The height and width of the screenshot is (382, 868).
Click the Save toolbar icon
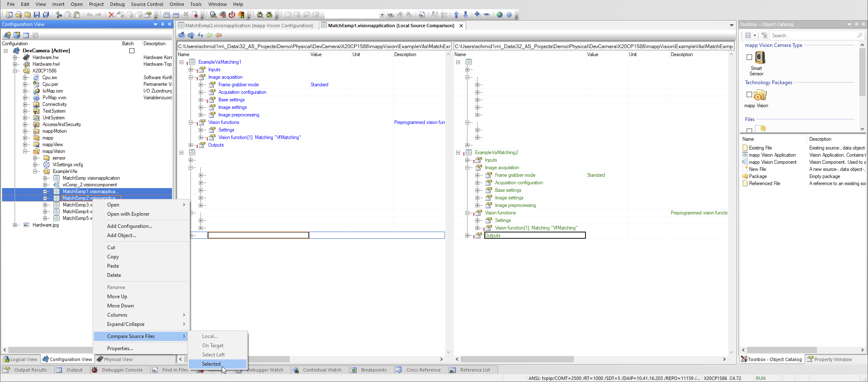37,15
